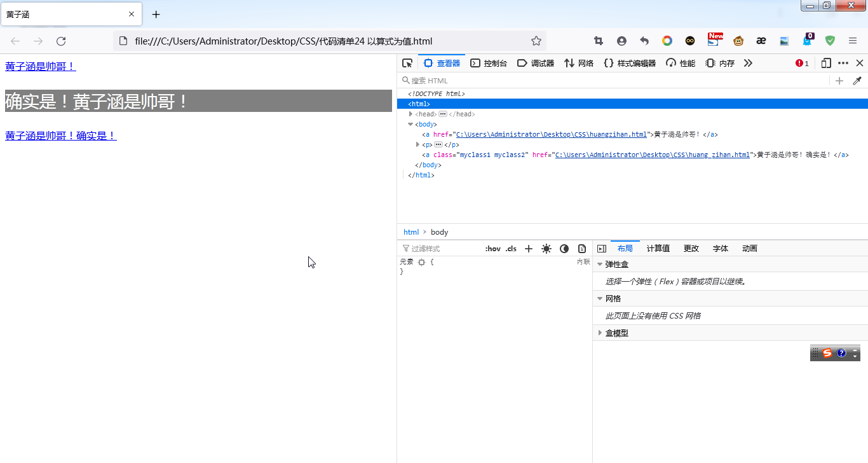Image resolution: width=868 pixels, height=463 pixels.
Task: Switch to 字体 sidebar tab
Action: 721,249
